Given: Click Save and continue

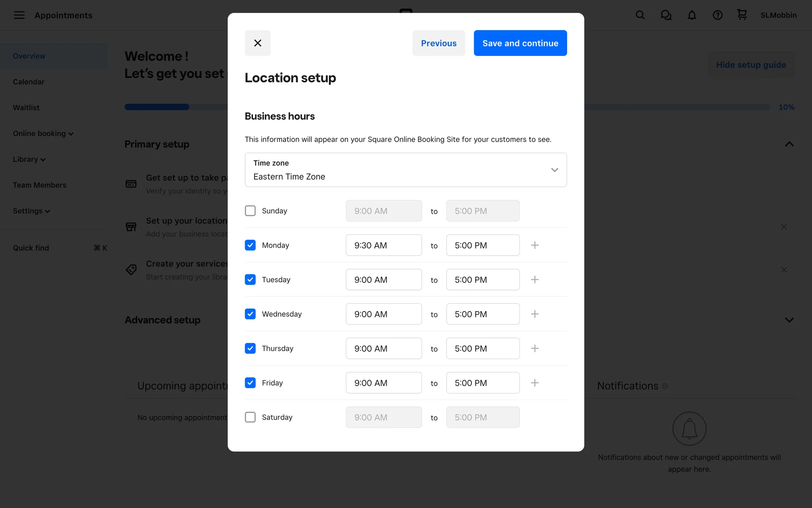Looking at the screenshot, I should (520, 43).
